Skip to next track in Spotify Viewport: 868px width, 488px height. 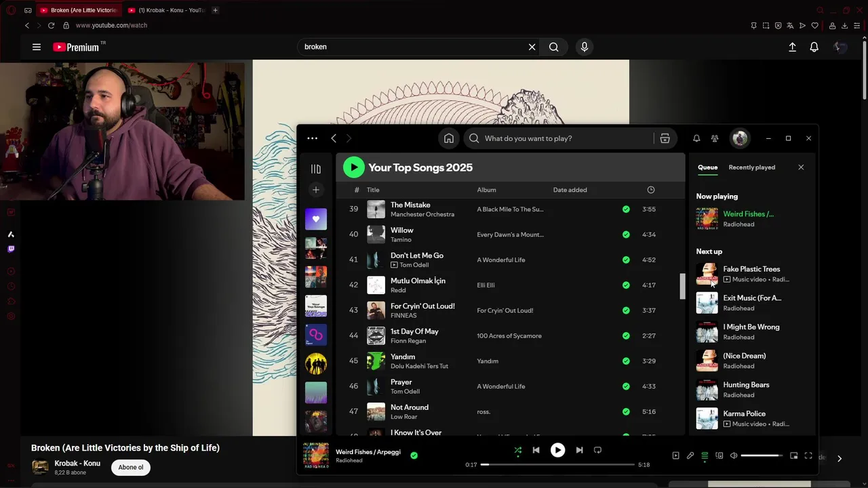point(579,450)
